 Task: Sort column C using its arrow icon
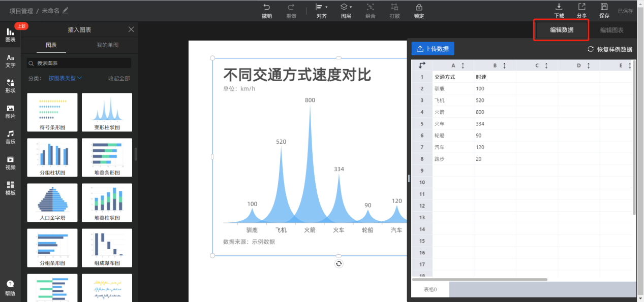pos(546,65)
